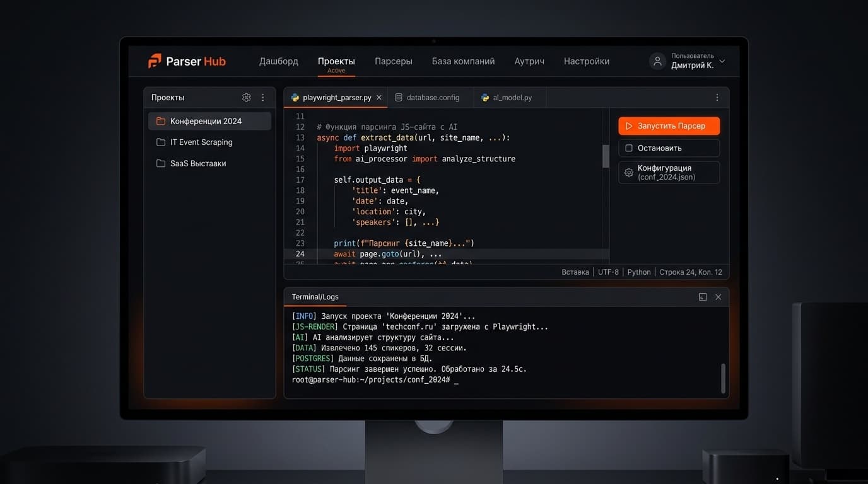
Task: Open the Дашборд menu item
Action: click(x=278, y=61)
